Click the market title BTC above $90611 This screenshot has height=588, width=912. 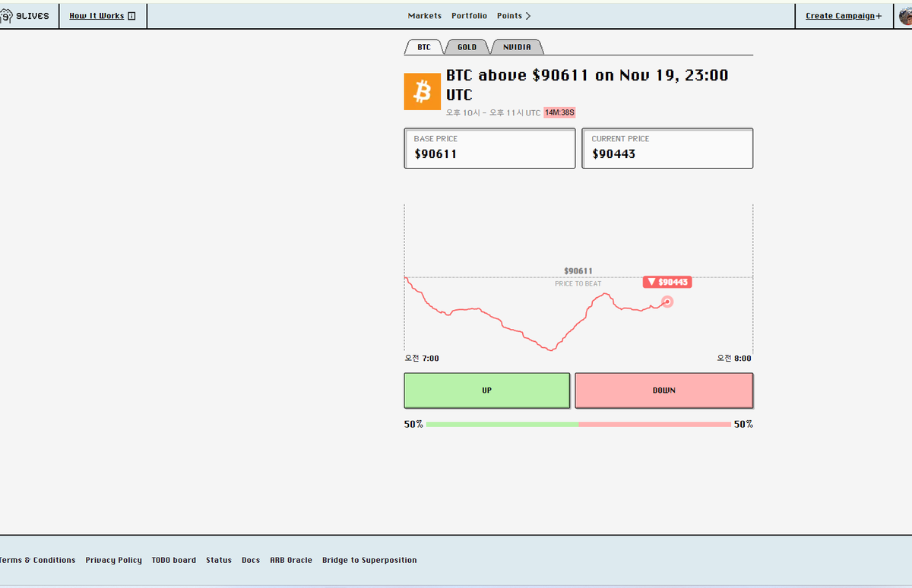pos(587,84)
